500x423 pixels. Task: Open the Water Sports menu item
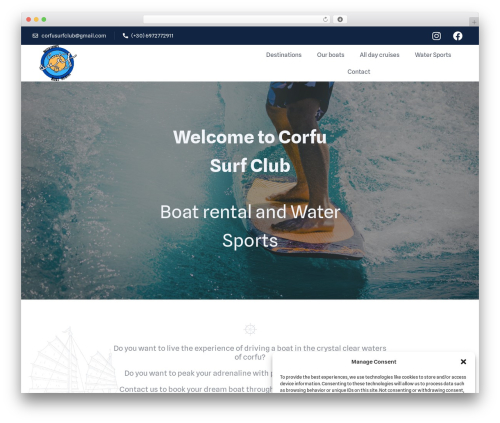point(433,55)
